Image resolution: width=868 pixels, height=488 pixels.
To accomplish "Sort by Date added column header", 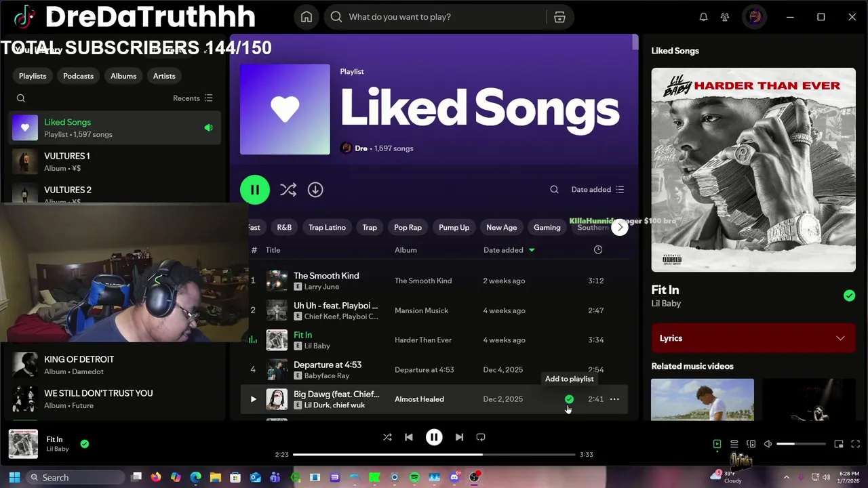I will click(509, 250).
